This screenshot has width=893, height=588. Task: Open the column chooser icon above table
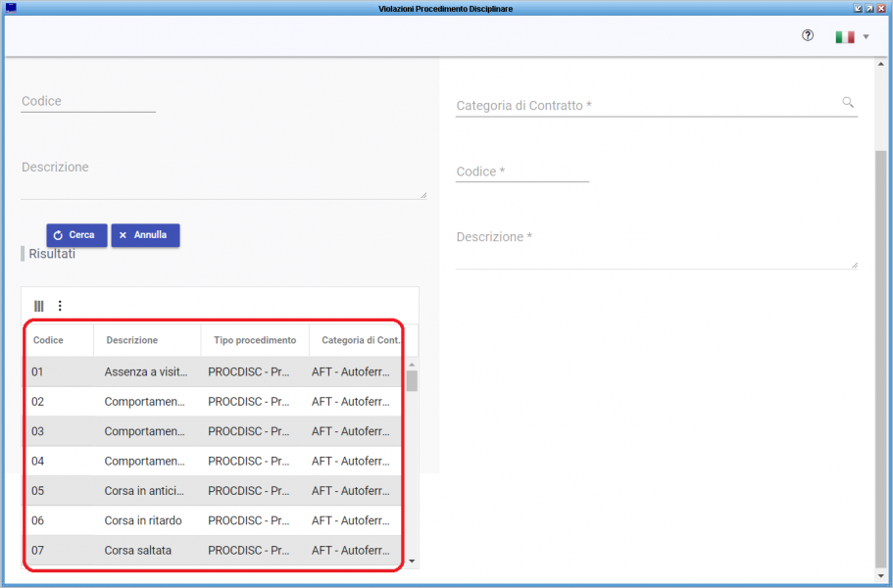39,306
